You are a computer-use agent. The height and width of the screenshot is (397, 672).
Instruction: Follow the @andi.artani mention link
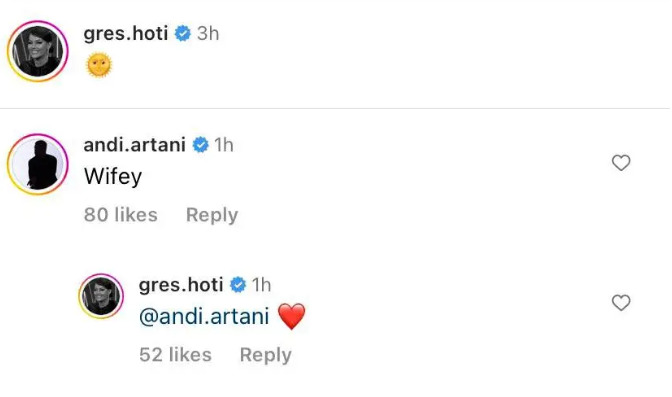(204, 316)
